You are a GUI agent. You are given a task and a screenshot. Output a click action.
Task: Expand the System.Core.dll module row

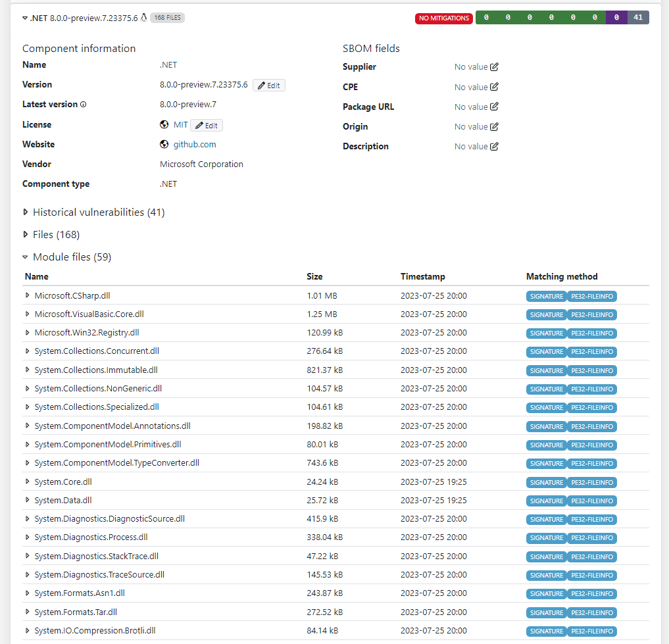tap(28, 482)
